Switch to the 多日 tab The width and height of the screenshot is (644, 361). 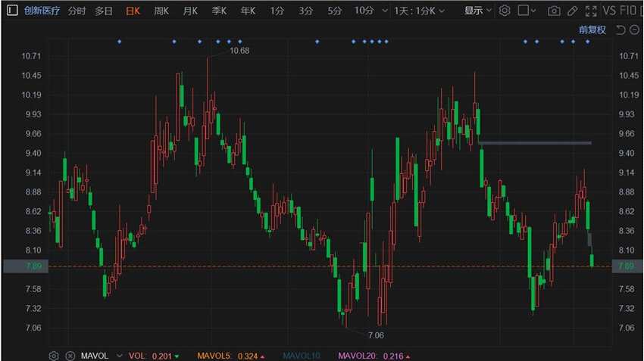tap(104, 11)
